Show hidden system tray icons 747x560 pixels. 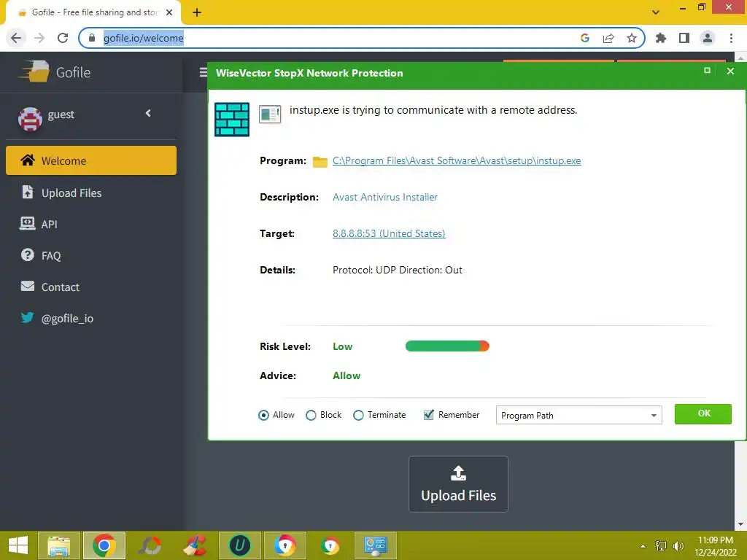tap(643, 546)
